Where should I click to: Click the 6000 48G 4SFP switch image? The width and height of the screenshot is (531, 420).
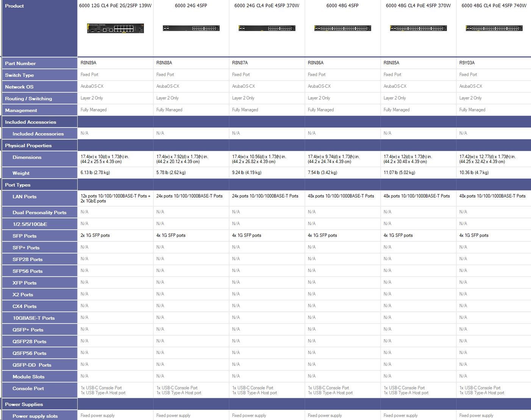pyautogui.click(x=342, y=28)
